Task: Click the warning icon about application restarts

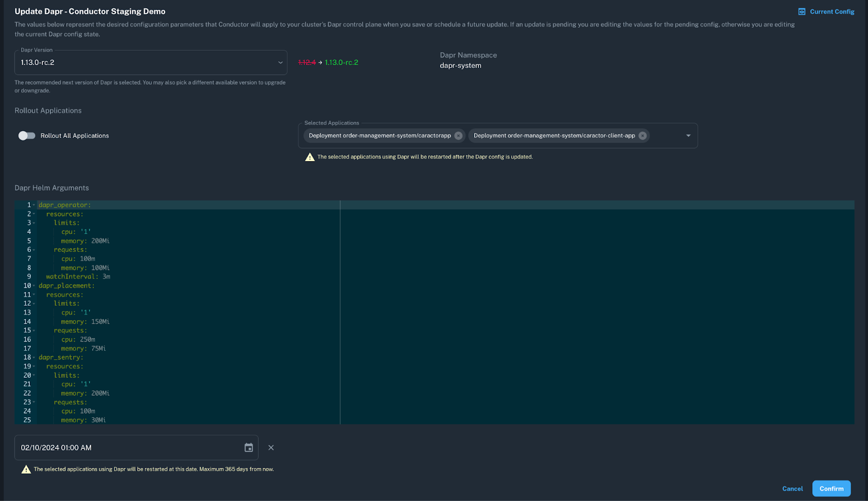Action: (x=310, y=157)
